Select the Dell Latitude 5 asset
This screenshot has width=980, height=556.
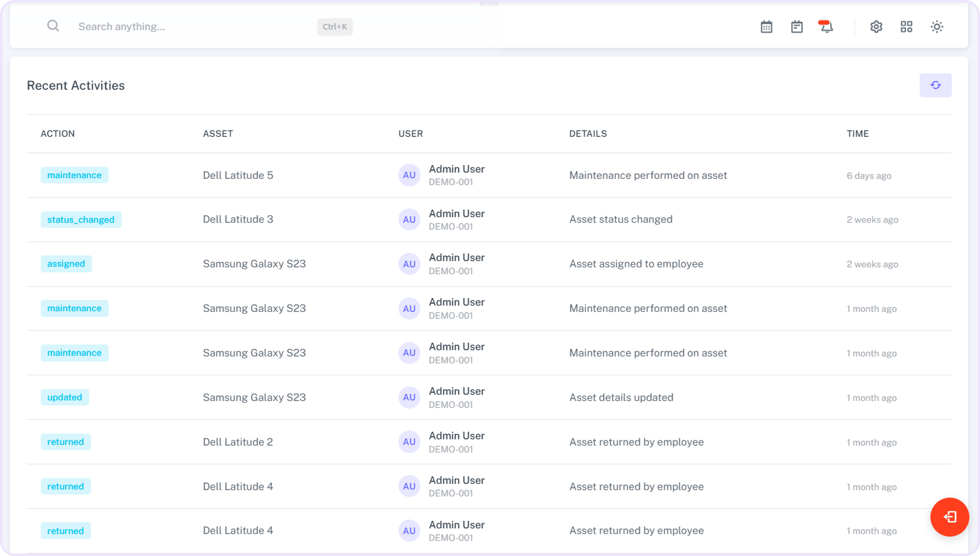click(x=238, y=175)
